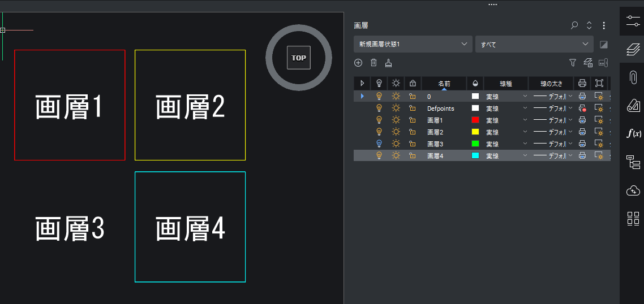Click the purge layers brush icon
Screen dimensions: 644x304
[x=389, y=63]
